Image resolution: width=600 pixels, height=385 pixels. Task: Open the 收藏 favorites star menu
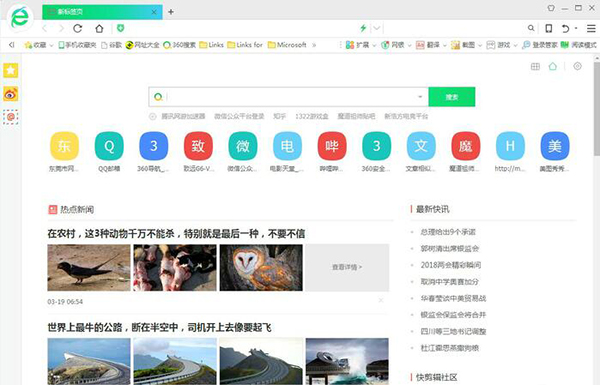(x=39, y=45)
